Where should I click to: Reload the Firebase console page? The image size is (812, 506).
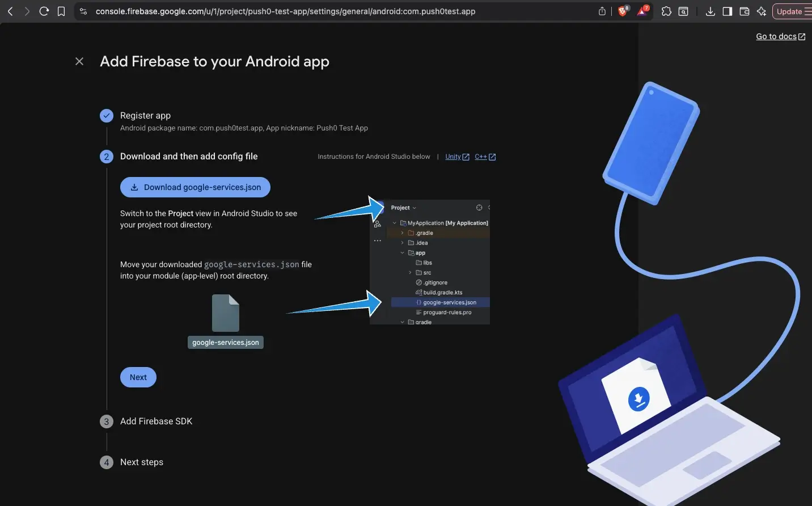point(44,11)
